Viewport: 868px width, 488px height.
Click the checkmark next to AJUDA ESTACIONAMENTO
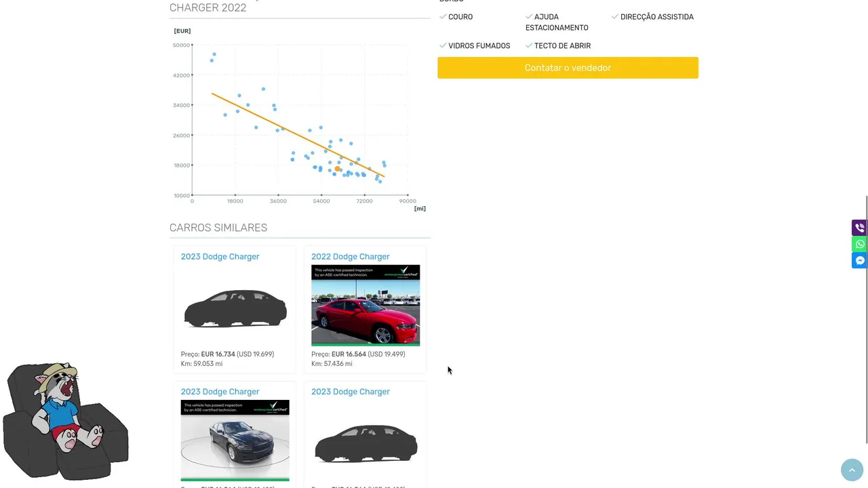tap(529, 16)
